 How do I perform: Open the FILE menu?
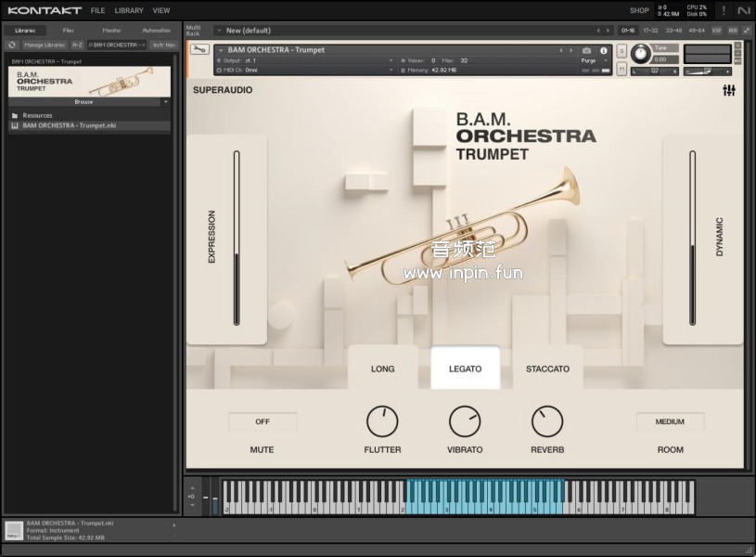[x=98, y=10]
